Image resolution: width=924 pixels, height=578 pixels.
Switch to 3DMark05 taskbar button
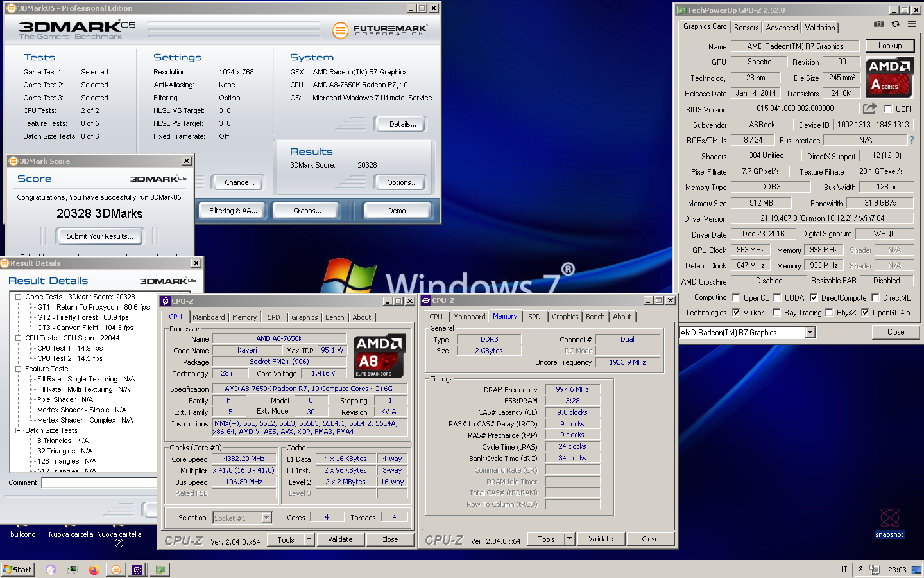(x=116, y=569)
